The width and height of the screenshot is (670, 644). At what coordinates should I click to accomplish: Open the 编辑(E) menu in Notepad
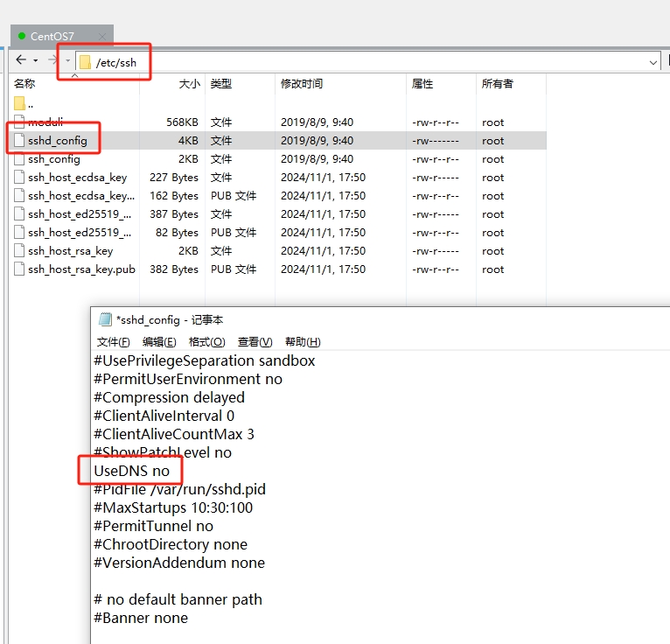[x=159, y=342]
